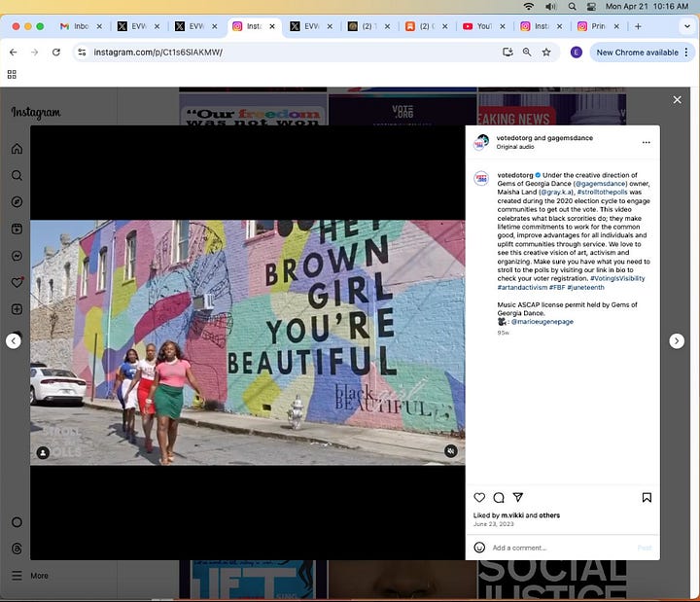Open macOS Control Center icon
Image resolution: width=700 pixels, height=602 pixels.
pos(591,6)
